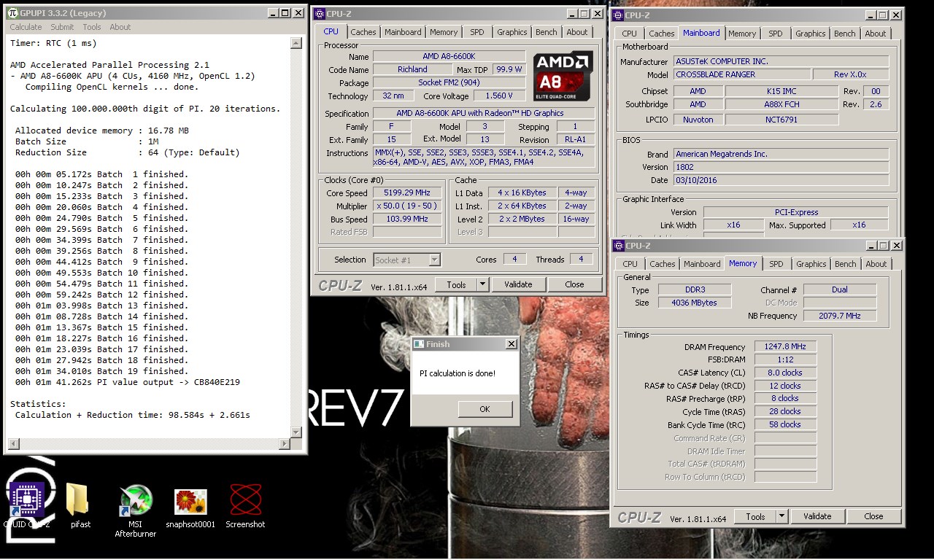The height and width of the screenshot is (560, 934).
Task: Expand Tools dropdown arrow in Memory window
Action: click(781, 516)
